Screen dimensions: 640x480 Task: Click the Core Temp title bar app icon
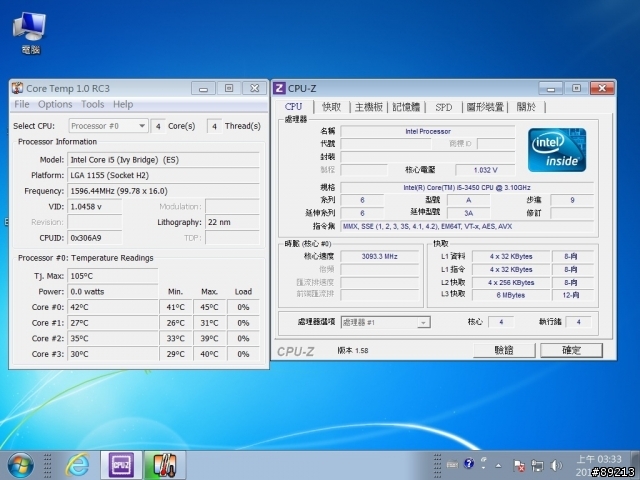(17, 88)
